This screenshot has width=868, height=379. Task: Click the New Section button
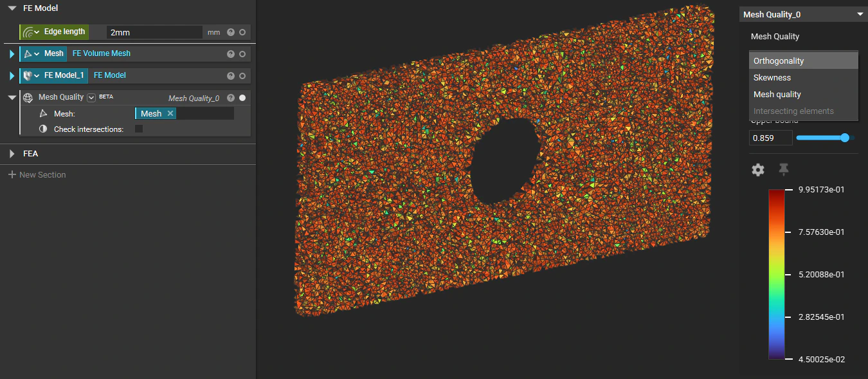coord(37,174)
